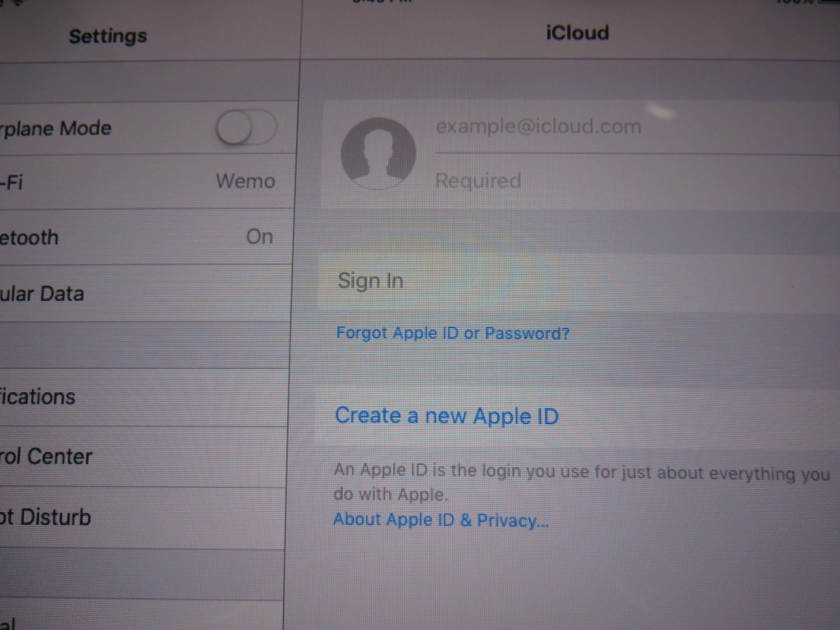
Task: Toggle the Airplane Mode switch
Action: (x=246, y=128)
